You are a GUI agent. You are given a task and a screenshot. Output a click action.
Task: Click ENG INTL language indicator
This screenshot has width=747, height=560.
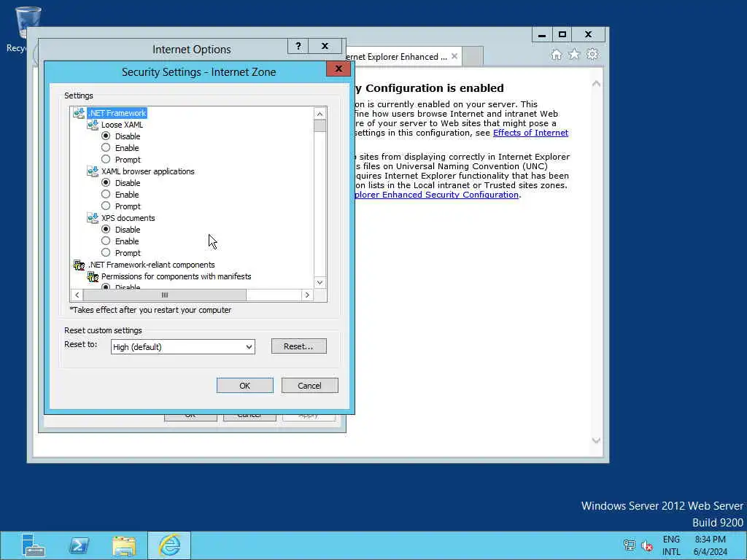[671, 545]
